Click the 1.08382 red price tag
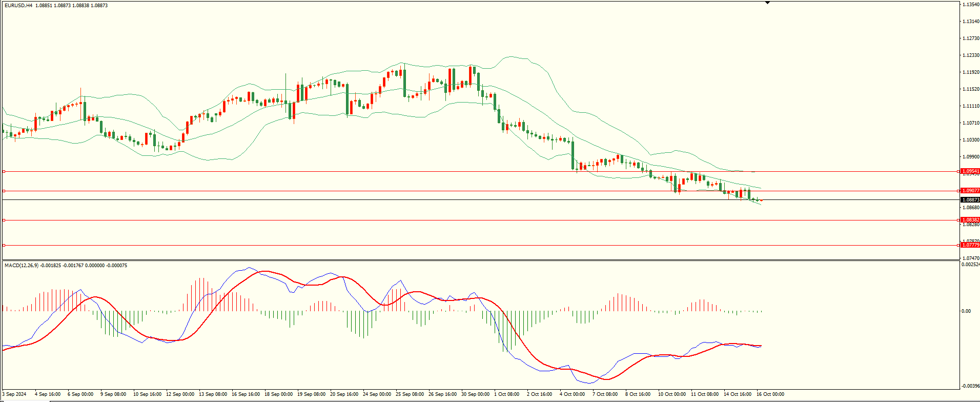Screen dimensions: 980x402 970,220
